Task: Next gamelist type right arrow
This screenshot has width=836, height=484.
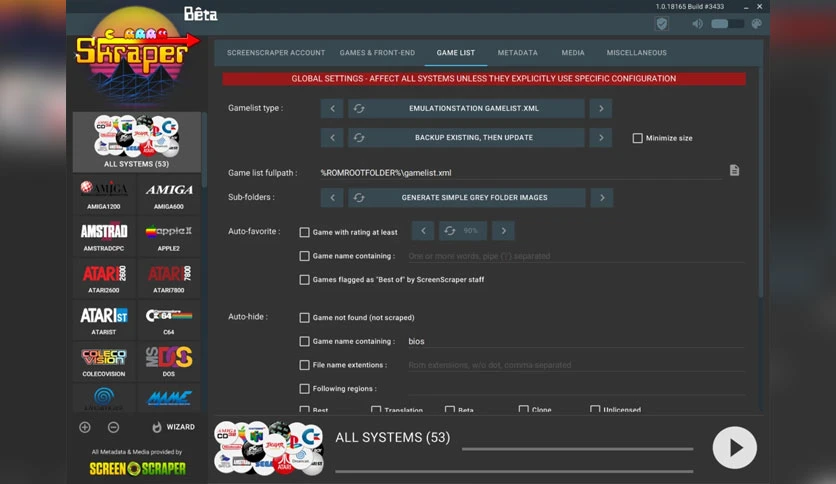Action: click(x=601, y=108)
